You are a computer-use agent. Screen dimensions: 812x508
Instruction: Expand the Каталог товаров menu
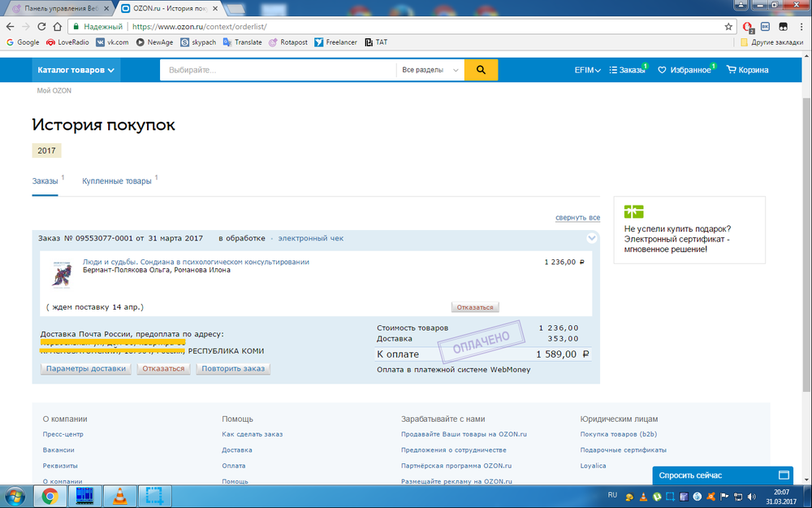76,70
